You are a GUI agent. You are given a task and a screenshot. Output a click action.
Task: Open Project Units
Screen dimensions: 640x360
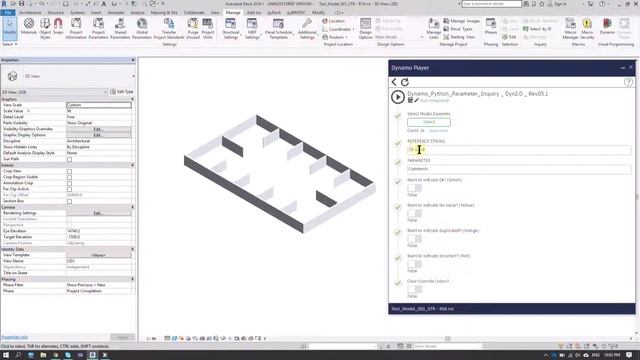tap(208, 28)
